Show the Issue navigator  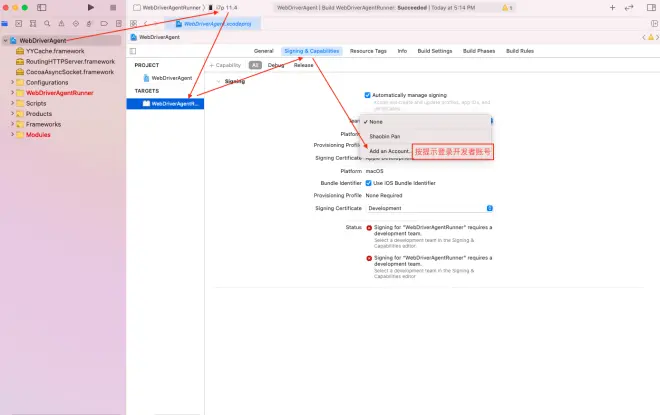coord(61,24)
